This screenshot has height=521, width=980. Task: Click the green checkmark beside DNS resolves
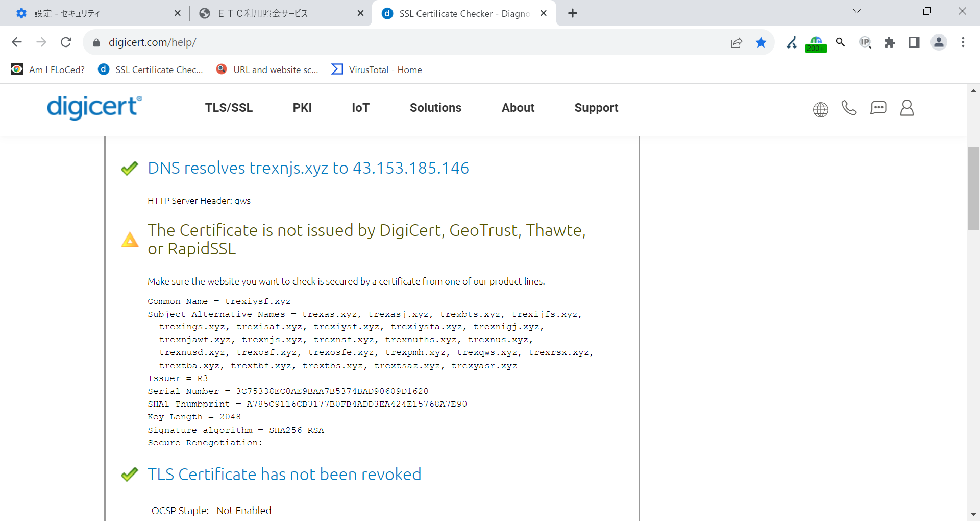(x=130, y=168)
